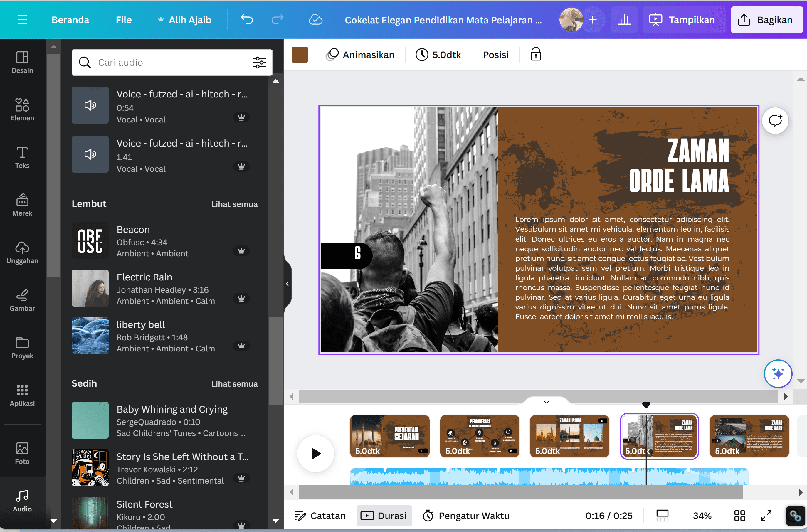The width and height of the screenshot is (807, 532).
Task: Open the Teks panel
Action: [x=22, y=157]
